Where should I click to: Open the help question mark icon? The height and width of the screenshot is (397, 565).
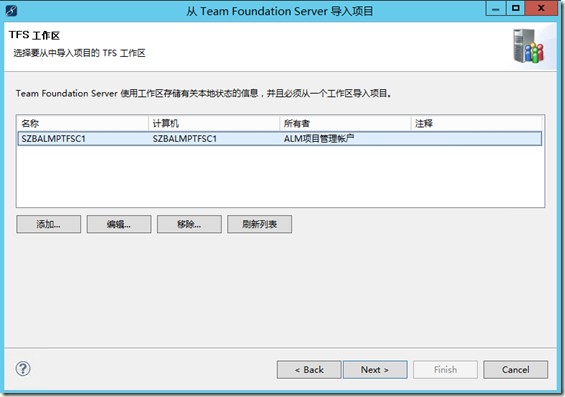tap(23, 369)
